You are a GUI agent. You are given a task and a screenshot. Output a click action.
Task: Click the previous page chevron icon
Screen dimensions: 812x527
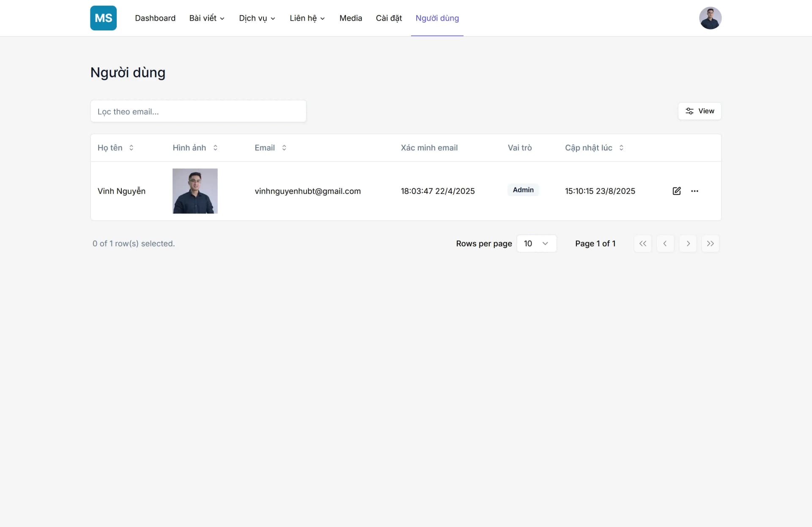(665, 243)
